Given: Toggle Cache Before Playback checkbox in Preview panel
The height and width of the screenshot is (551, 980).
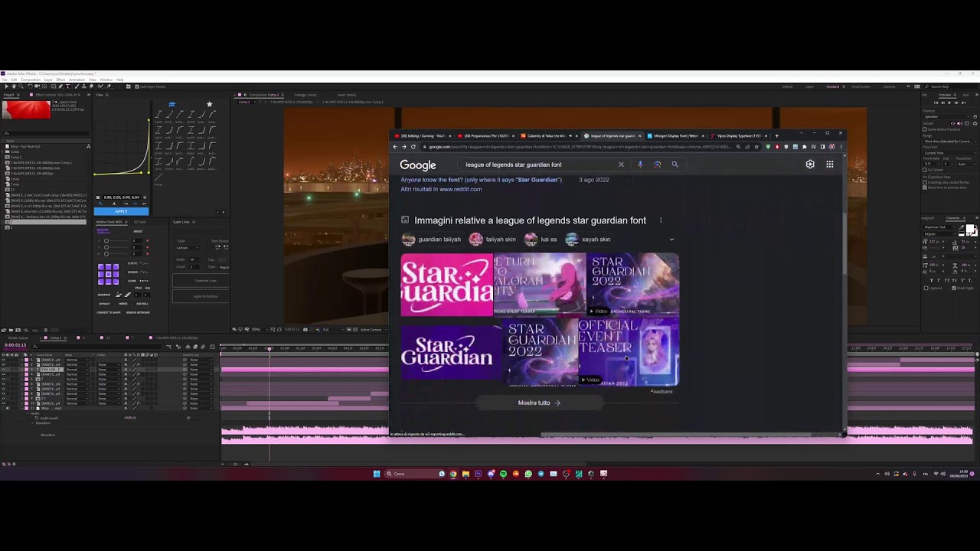Looking at the screenshot, I should 925,129.
